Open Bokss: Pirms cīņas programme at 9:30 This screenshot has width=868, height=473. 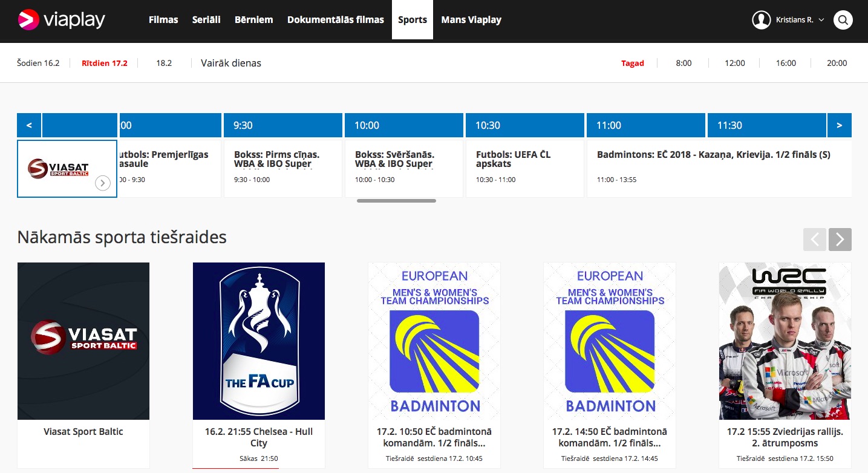283,168
